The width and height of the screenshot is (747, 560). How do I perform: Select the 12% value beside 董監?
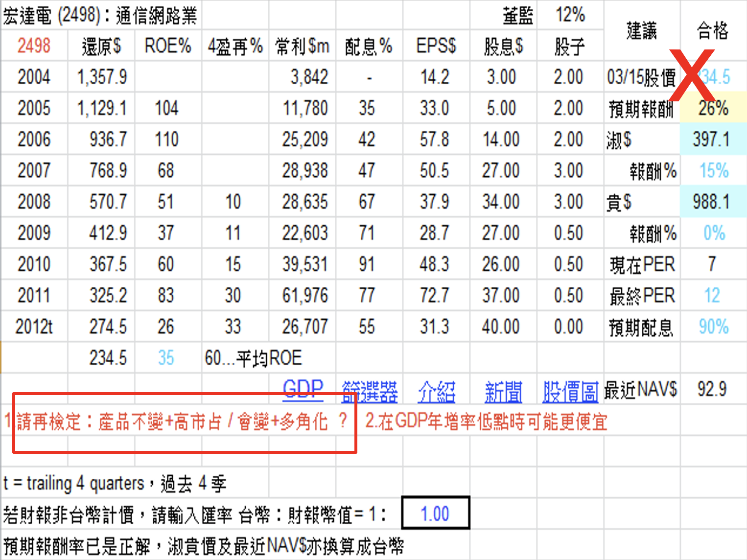pyautogui.click(x=570, y=15)
